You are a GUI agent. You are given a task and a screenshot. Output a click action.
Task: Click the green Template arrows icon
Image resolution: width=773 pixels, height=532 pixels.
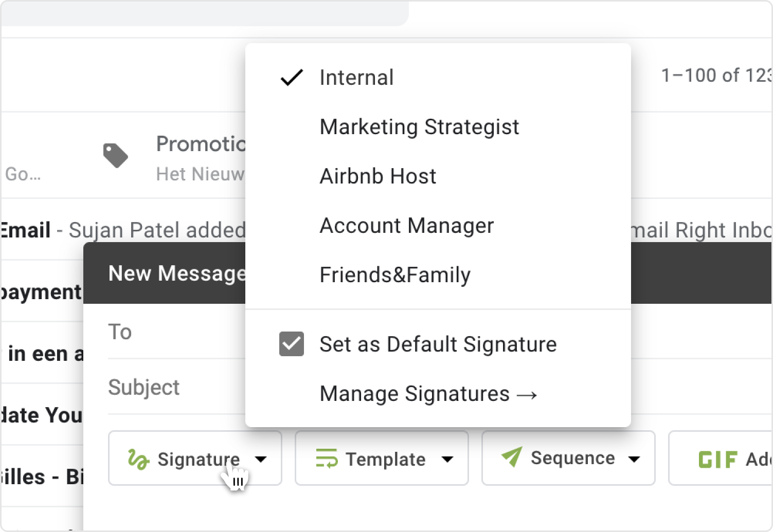(x=327, y=458)
